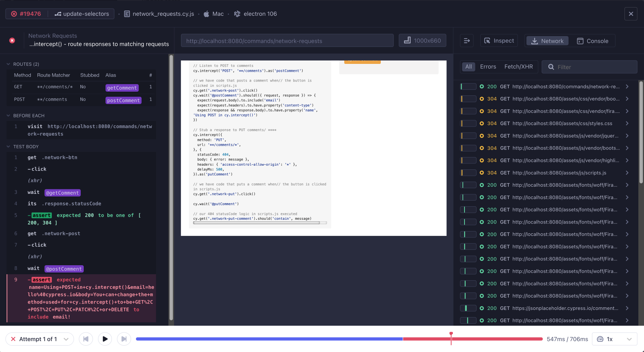
Task: Toggle the Fetch/XHR filter
Action: tap(518, 66)
